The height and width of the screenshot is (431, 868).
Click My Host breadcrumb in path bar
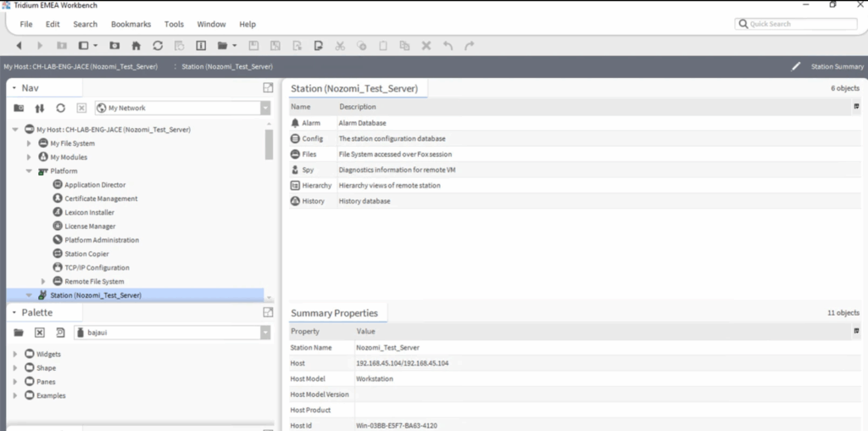coord(81,66)
